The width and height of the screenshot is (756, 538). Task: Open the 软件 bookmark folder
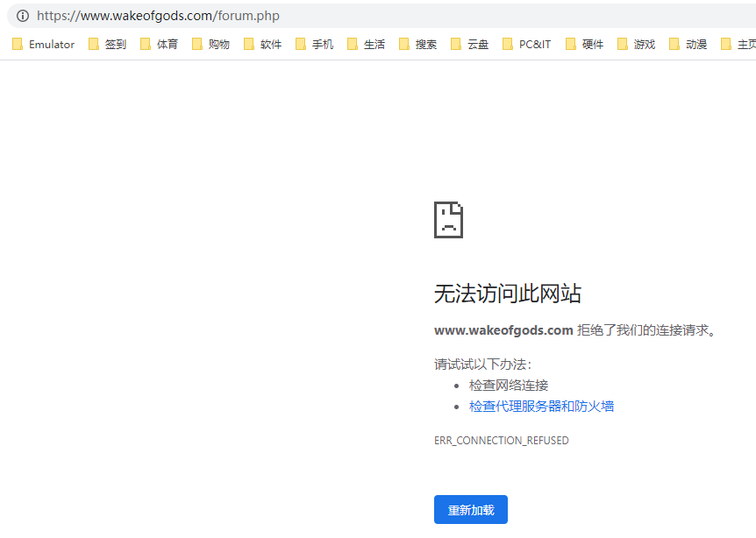[263, 45]
